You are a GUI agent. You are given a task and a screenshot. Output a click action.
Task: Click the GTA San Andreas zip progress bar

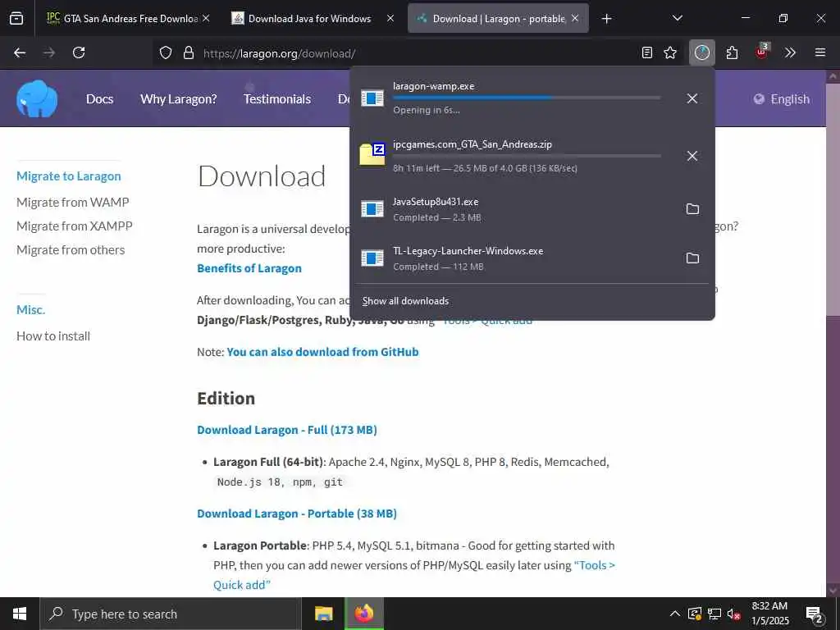point(527,156)
